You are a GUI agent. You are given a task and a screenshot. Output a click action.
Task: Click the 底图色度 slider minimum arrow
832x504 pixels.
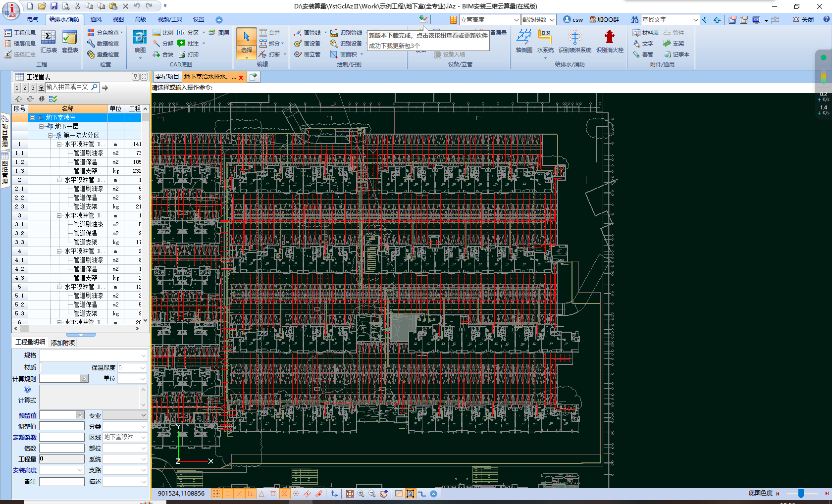(778, 494)
